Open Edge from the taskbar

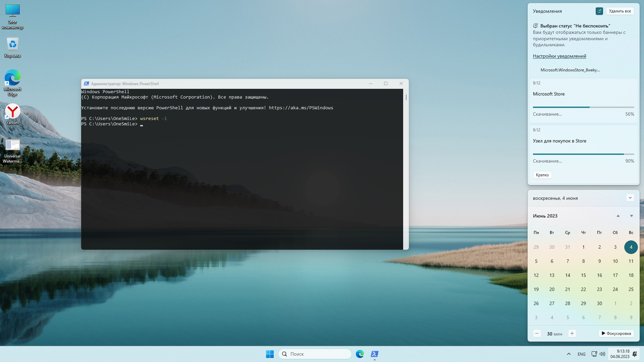[x=360, y=354]
